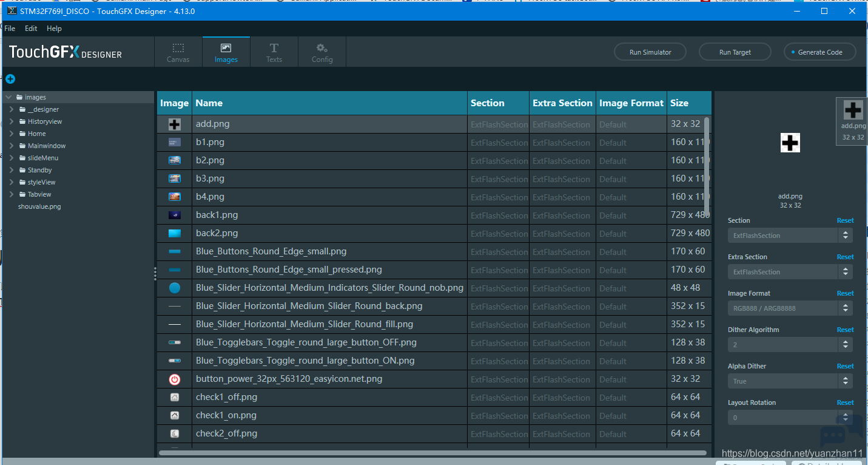
Task: Expand the Standby folder
Action: pyautogui.click(x=12, y=170)
